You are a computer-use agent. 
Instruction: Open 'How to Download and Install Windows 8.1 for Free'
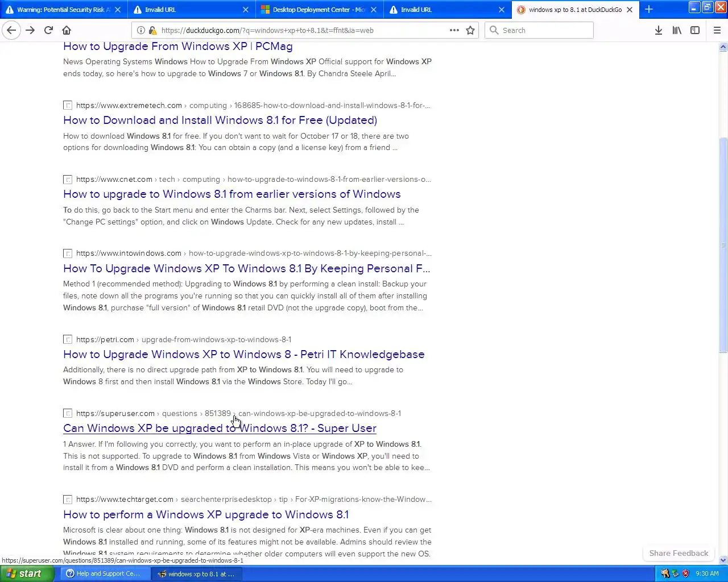[x=220, y=120]
